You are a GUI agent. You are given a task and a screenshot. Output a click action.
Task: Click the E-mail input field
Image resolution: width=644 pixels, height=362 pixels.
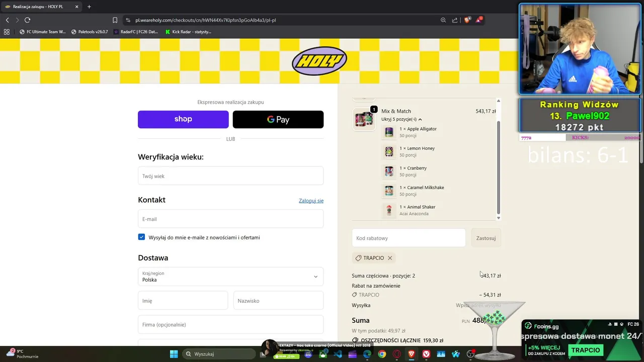point(230,219)
